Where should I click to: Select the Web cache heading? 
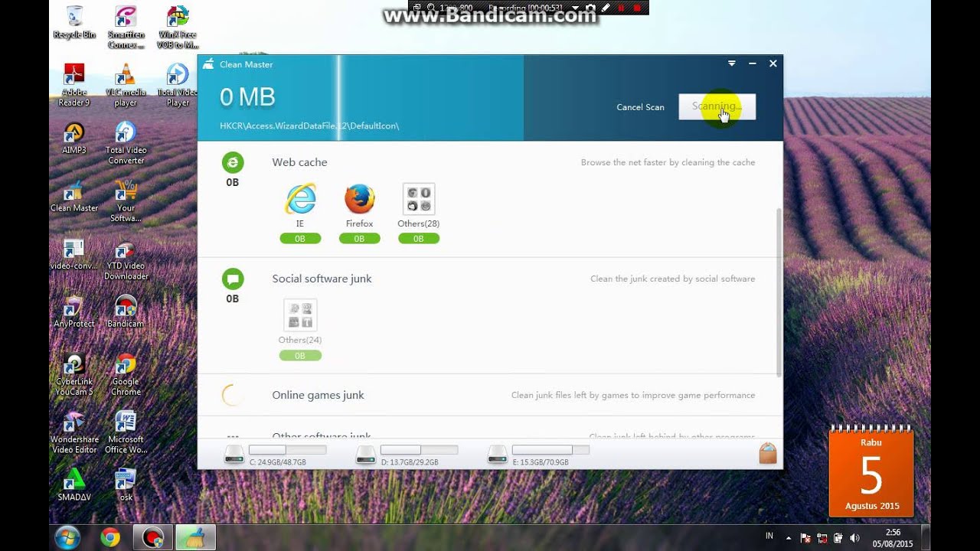tap(299, 162)
